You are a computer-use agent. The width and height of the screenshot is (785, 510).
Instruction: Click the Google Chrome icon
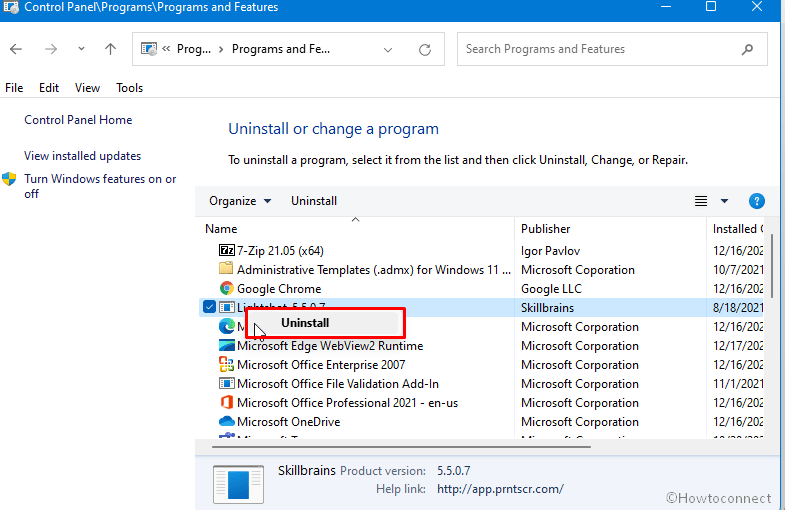pos(227,288)
